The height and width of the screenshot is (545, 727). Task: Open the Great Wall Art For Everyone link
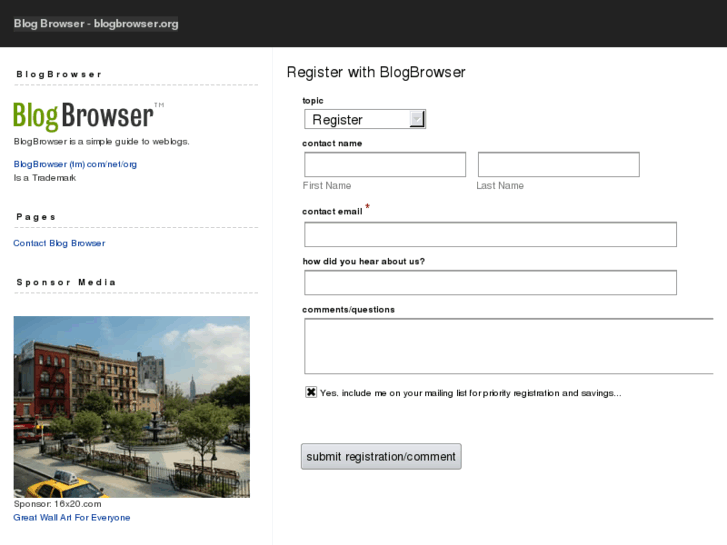coord(72,518)
